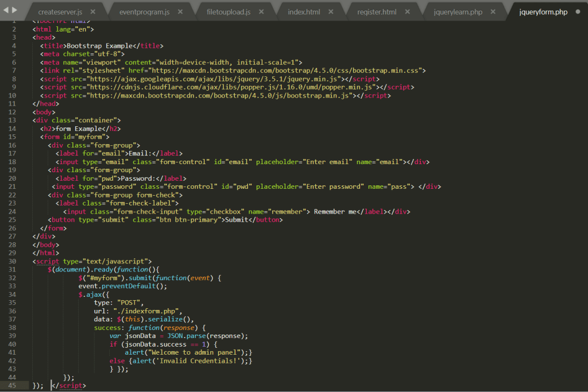This screenshot has width=588, height=392.
Task: Close the createserver.js tab
Action: 93,11
